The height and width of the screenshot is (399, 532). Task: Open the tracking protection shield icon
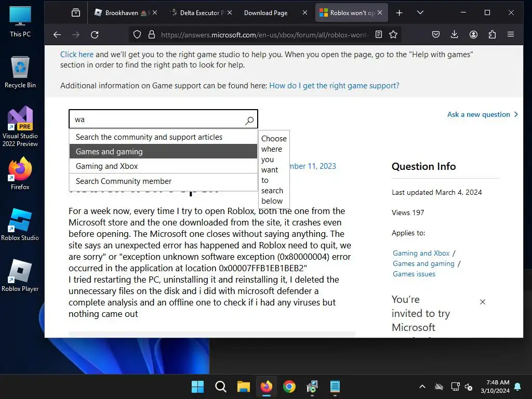pyautogui.click(x=137, y=35)
